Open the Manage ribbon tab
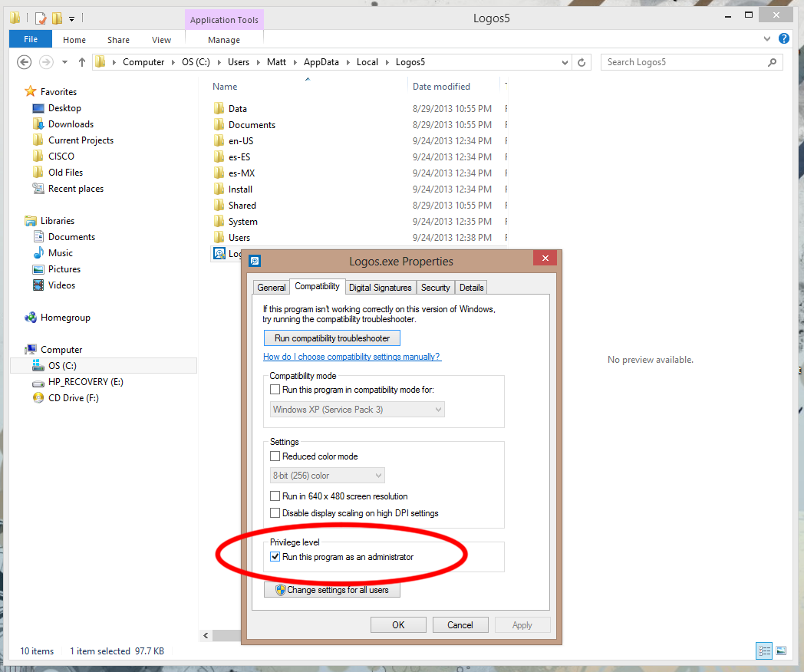Viewport: 804px width, 672px height. (224, 39)
